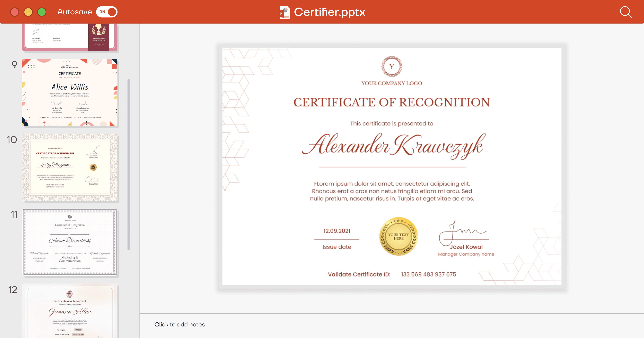Image resolution: width=644 pixels, height=338 pixels.
Task: Click the 12.09.2021 issue date text
Action: click(x=337, y=231)
